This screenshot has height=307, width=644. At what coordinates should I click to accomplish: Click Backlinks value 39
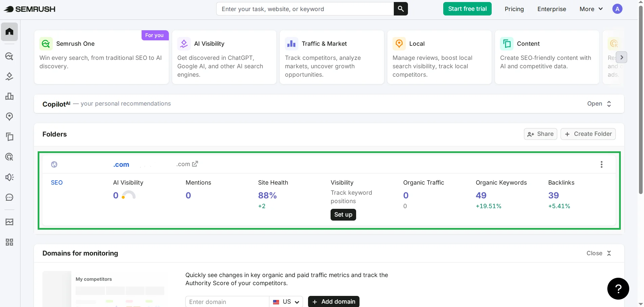point(554,195)
